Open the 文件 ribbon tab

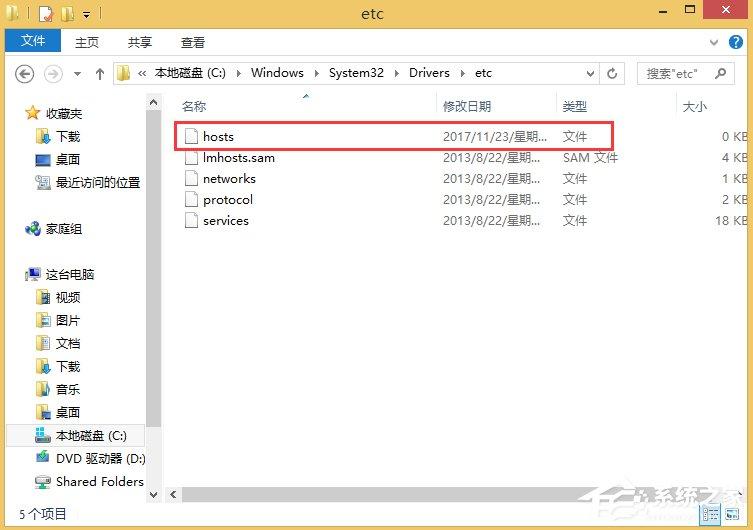[x=33, y=41]
